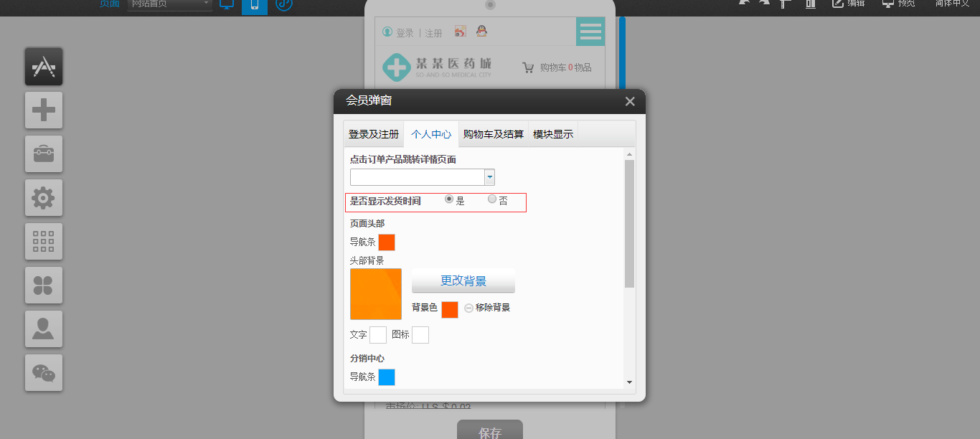Switch to the 登录及注册 tab
Screen dimensions: 980x439
[x=374, y=134]
